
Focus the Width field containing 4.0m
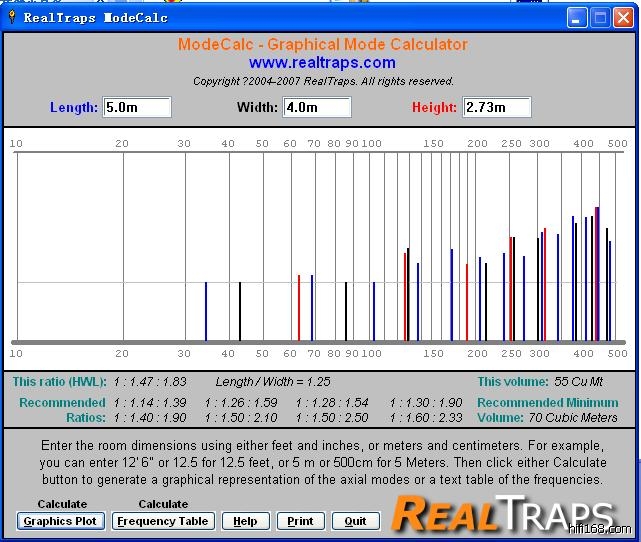(x=317, y=107)
